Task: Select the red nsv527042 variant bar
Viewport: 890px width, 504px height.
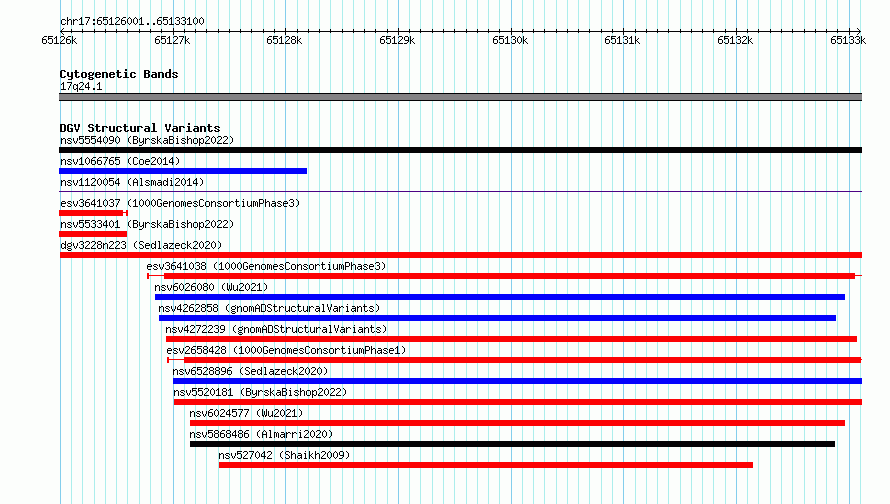Action: click(x=486, y=465)
